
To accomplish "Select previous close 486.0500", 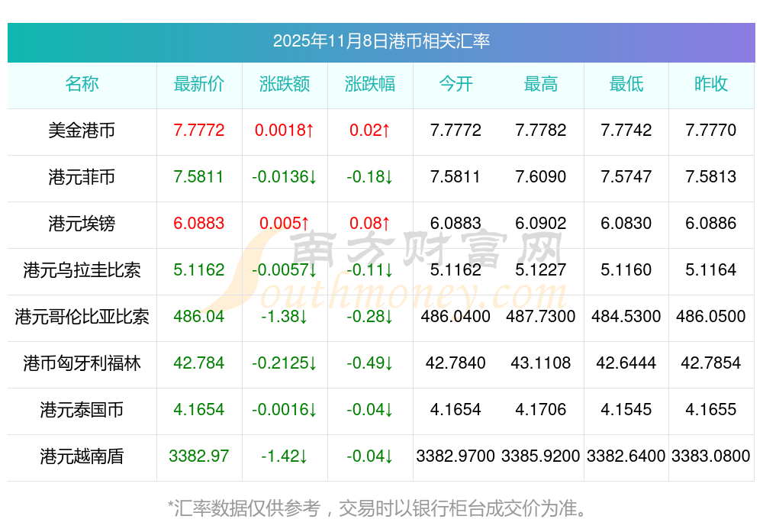I will point(711,317).
